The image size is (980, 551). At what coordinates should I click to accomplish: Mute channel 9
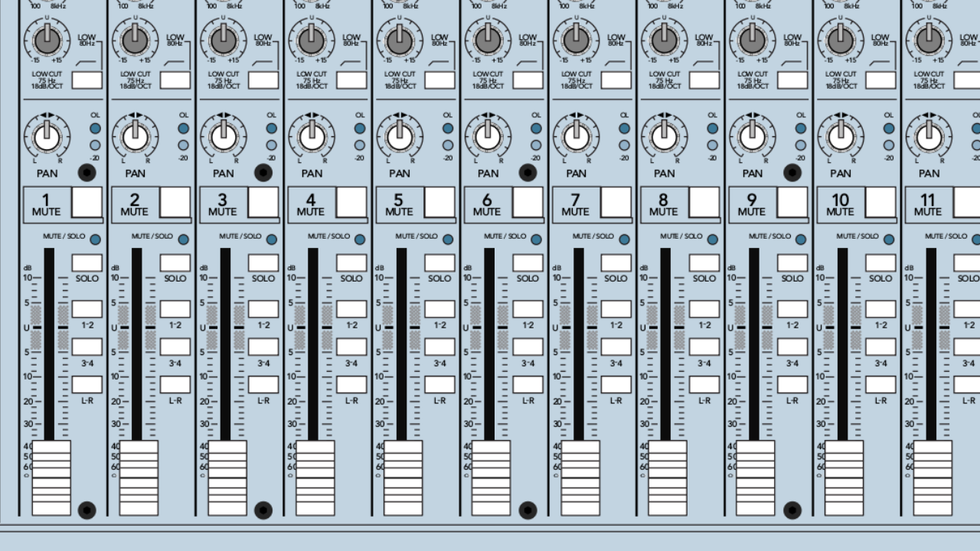(792, 203)
